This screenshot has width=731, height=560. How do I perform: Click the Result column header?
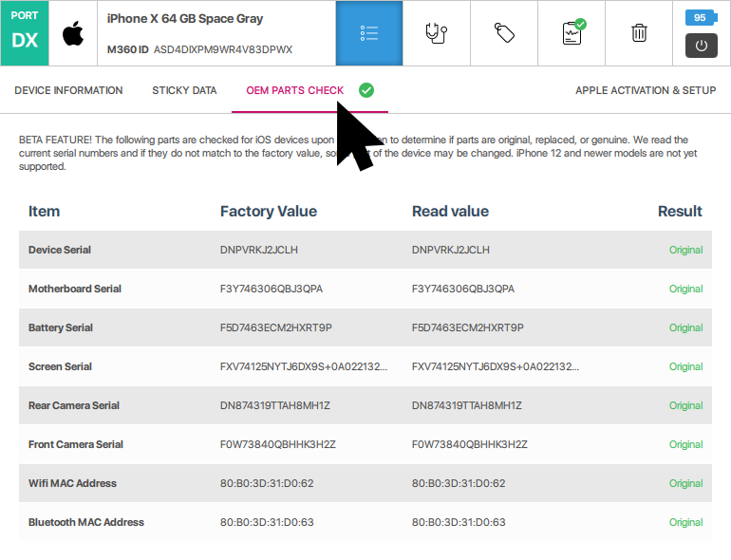pyautogui.click(x=680, y=212)
